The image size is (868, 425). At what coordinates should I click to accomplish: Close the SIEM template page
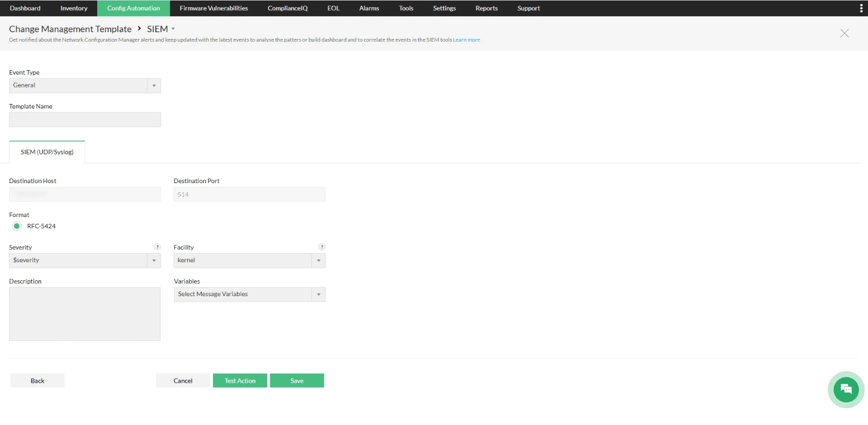[x=844, y=33]
